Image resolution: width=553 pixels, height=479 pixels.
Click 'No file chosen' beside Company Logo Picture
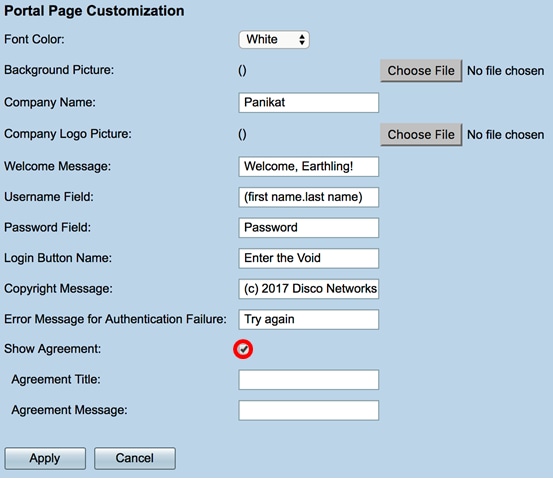tap(505, 135)
